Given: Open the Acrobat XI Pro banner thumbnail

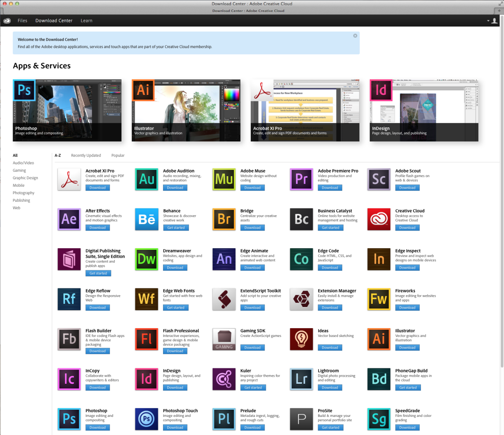Looking at the screenshot, I should (305, 110).
